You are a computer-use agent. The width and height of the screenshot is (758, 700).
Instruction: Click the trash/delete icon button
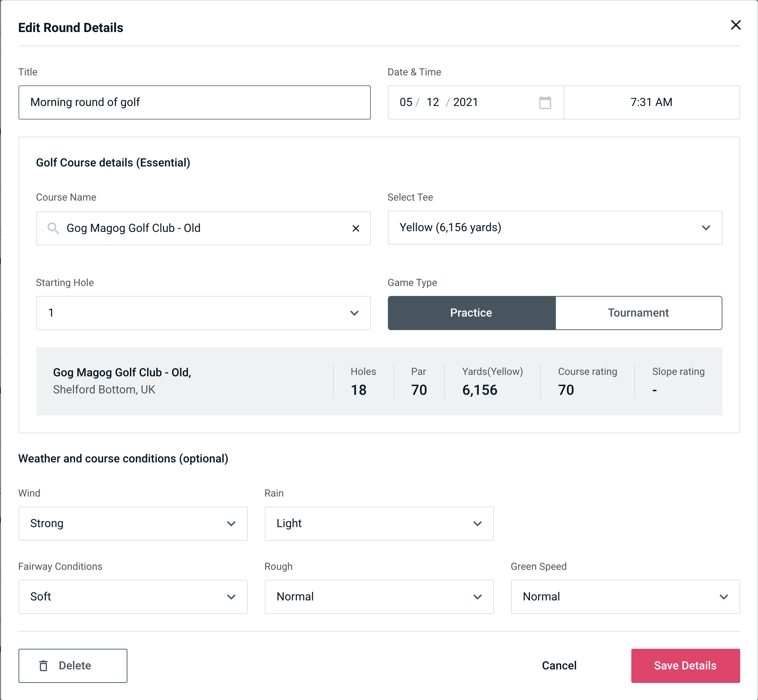pyautogui.click(x=43, y=666)
